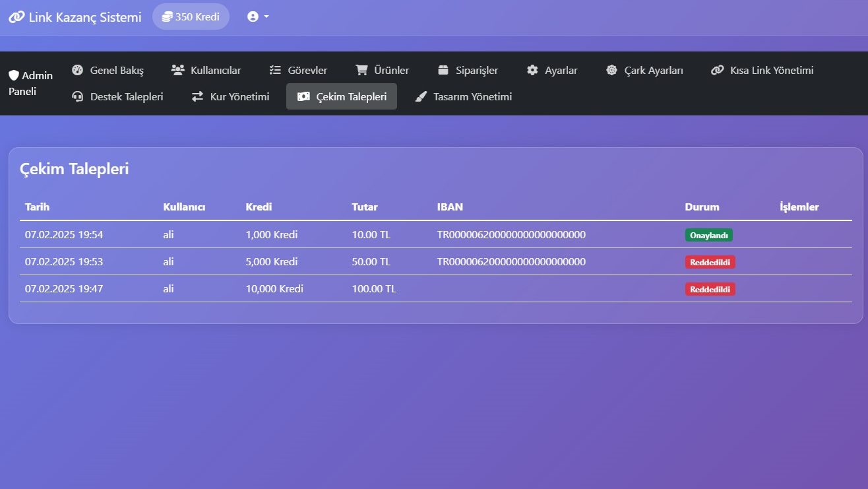Click the chain link logo icon
The image size is (868, 489).
16,17
